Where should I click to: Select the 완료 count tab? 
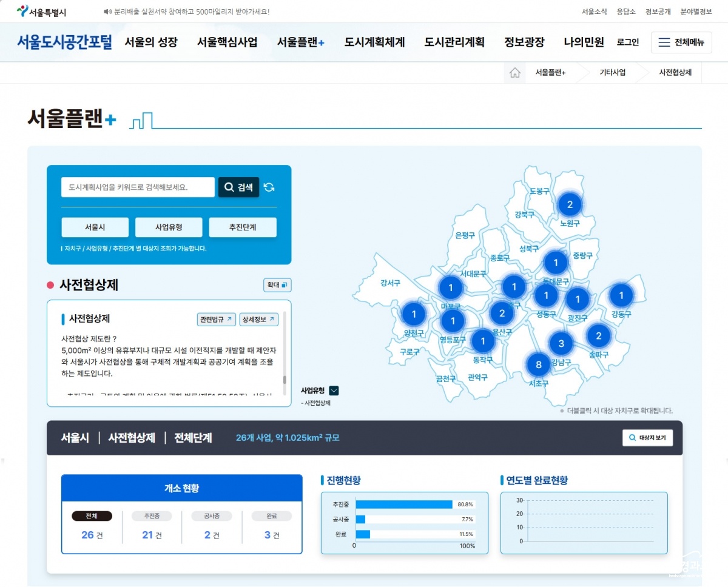[x=272, y=516]
